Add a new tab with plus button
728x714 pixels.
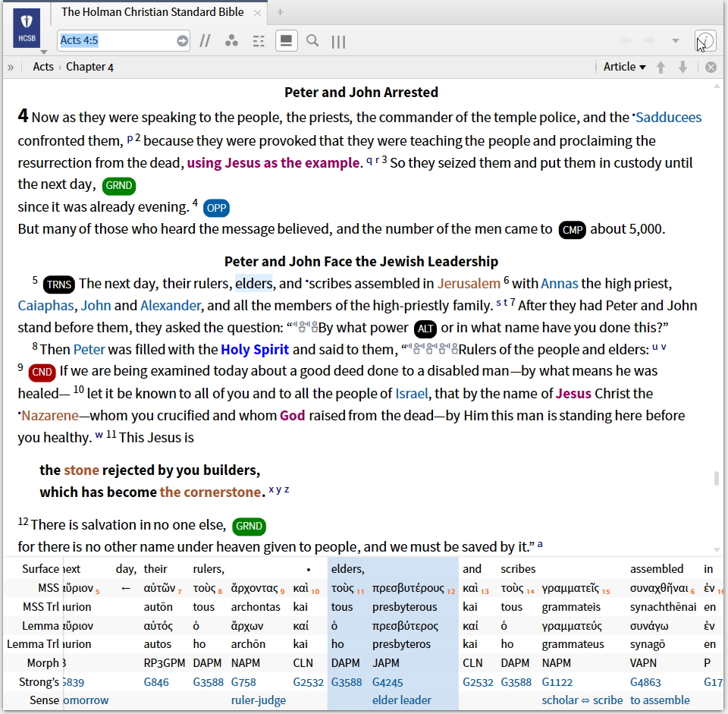(280, 13)
